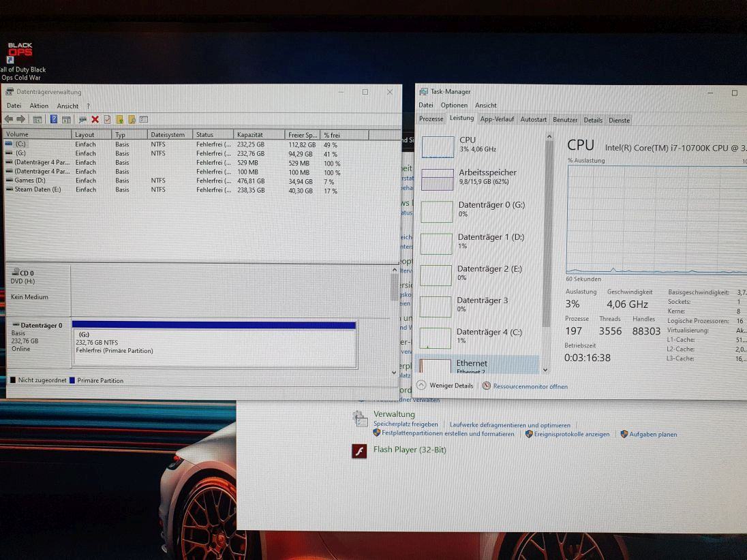Image resolution: width=747 pixels, height=560 pixels.
Task: Switch to Prozesse tab
Action: pyautogui.click(x=431, y=119)
